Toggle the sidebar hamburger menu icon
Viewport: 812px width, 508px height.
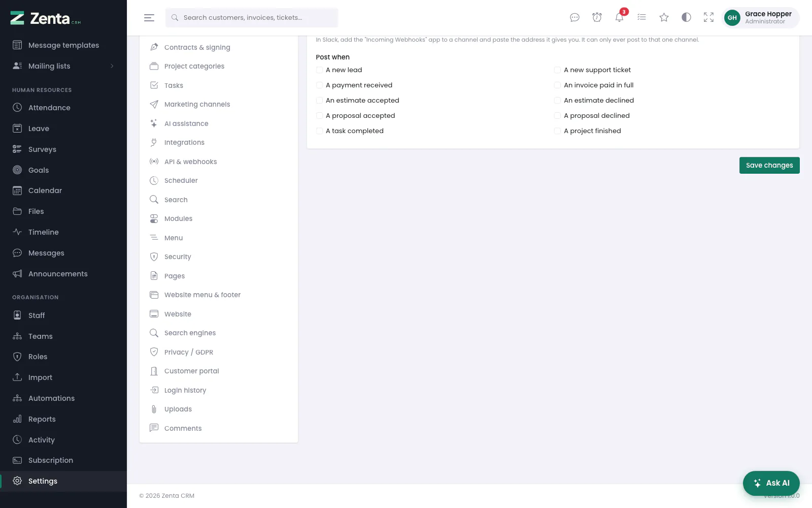pos(149,18)
